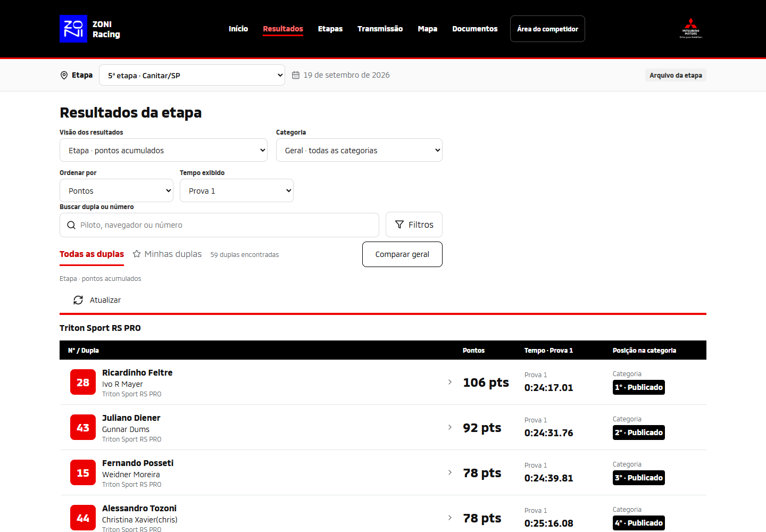Expand Ricardinho Feltre row chevron
The width and height of the screenshot is (766, 532).
coord(450,382)
